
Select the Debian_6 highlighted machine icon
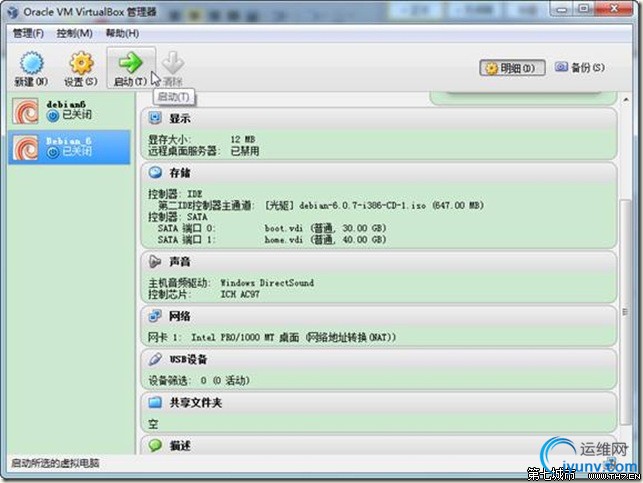(25, 148)
